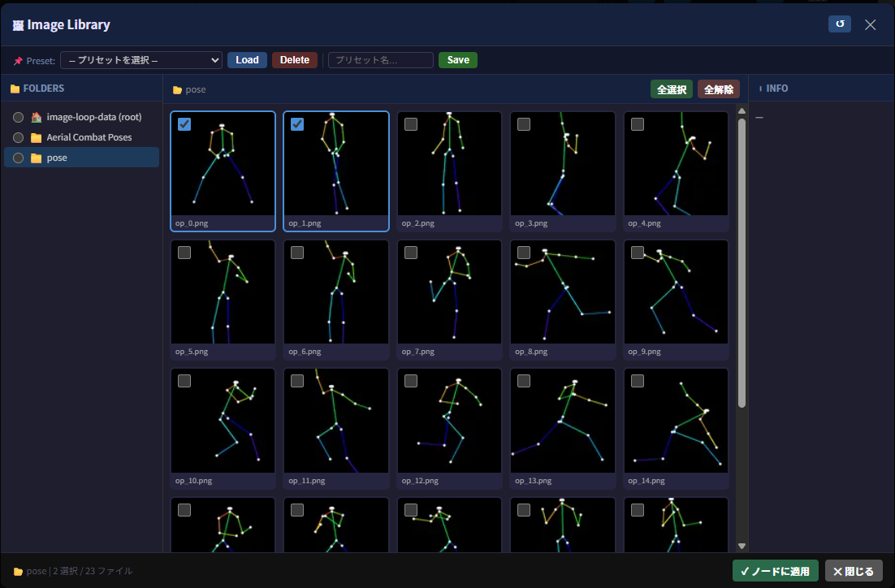
Task: Uncheck the op_0.png checkbox
Action: click(184, 124)
